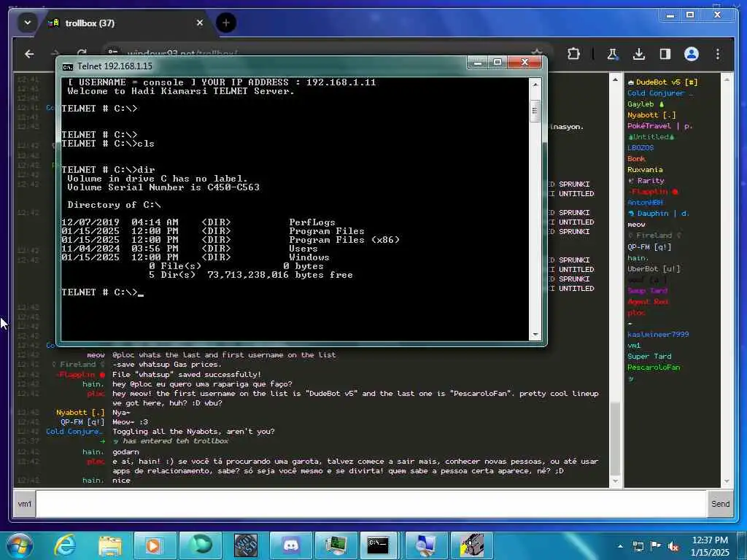The image size is (747, 560).
Task: Select user "AntonHBH" in user list
Action: 645,203
